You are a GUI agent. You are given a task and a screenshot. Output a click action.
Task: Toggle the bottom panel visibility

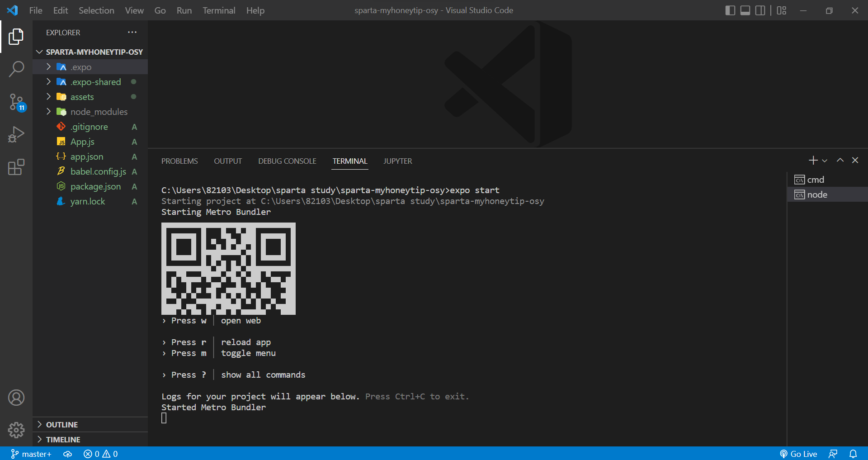[x=745, y=10]
